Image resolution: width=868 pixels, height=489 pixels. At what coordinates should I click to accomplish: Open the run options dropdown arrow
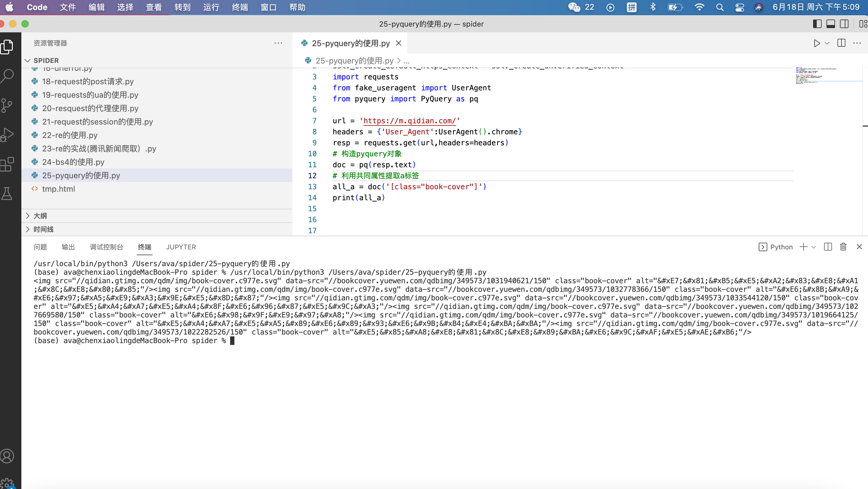tap(827, 43)
